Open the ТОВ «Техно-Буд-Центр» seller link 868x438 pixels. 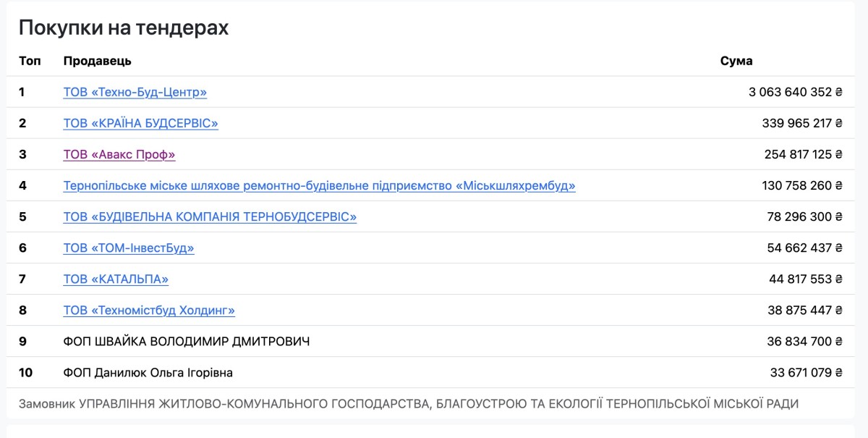pos(135,92)
